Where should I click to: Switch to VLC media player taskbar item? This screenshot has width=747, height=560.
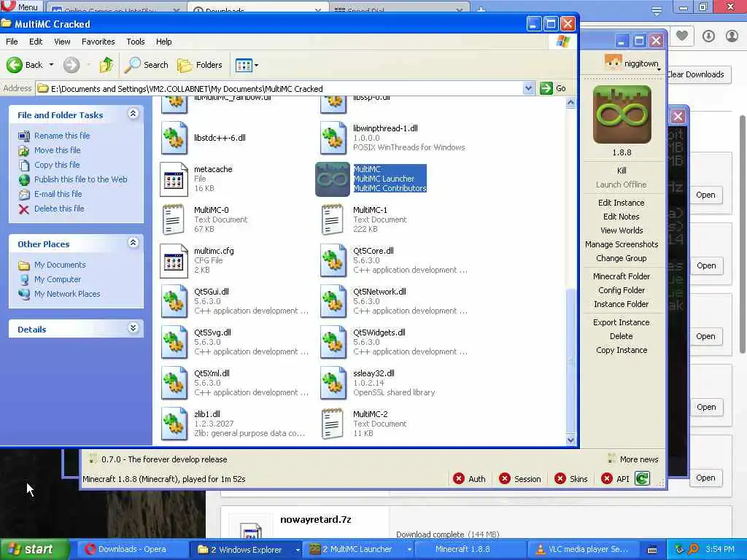pos(583,550)
